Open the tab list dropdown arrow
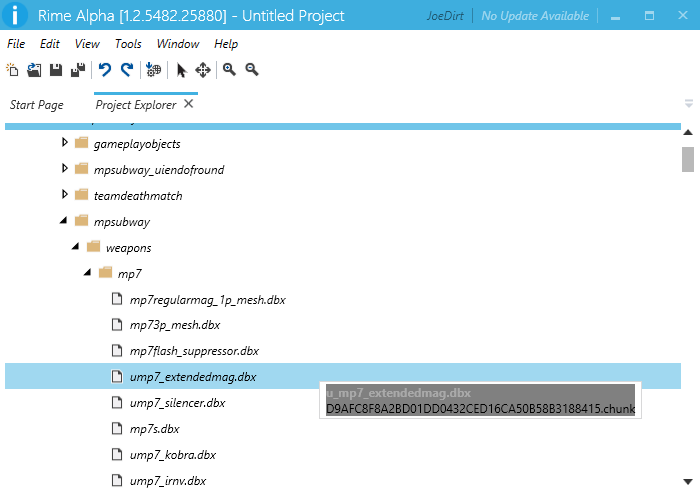 pos(689,104)
